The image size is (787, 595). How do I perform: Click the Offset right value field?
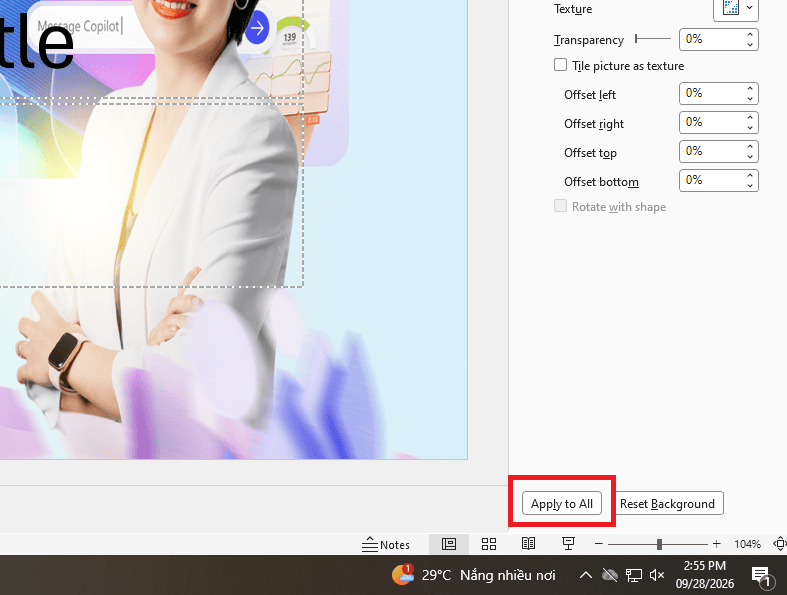coord(711,123)
